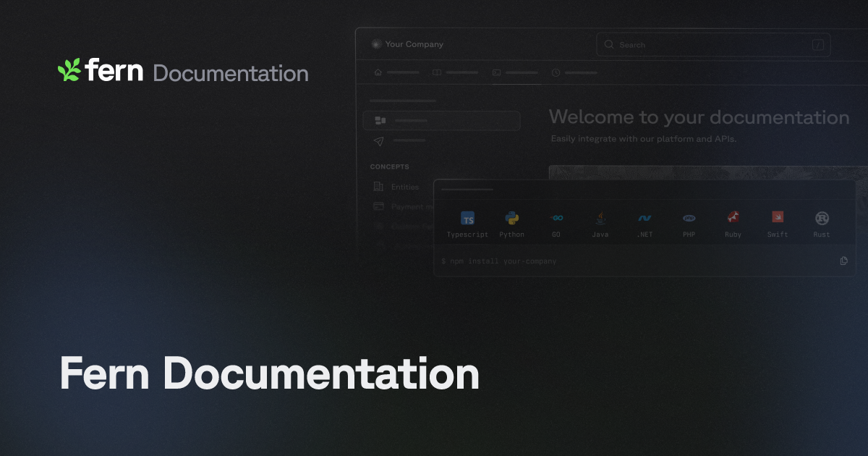Click the magnifying glass search icon
Viewport: 868px width, 456px height.
(609, 45)
